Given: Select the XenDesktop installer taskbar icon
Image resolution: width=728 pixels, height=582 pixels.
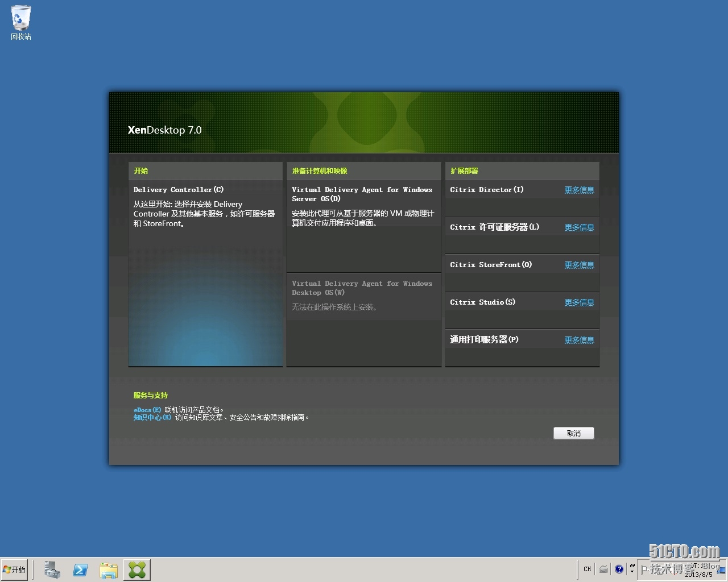Looking at the screenshot, I should (x=137, y=569).
